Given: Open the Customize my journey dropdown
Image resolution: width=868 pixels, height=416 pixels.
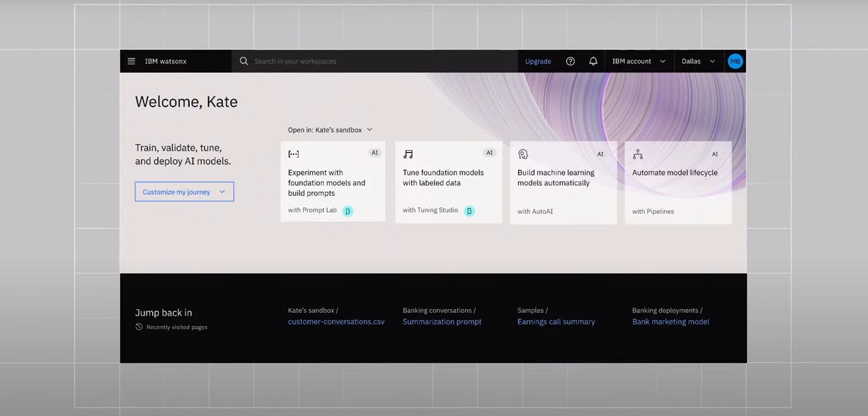Looking at the screenshot, I should pyautogui.click(x=184, y=192).
